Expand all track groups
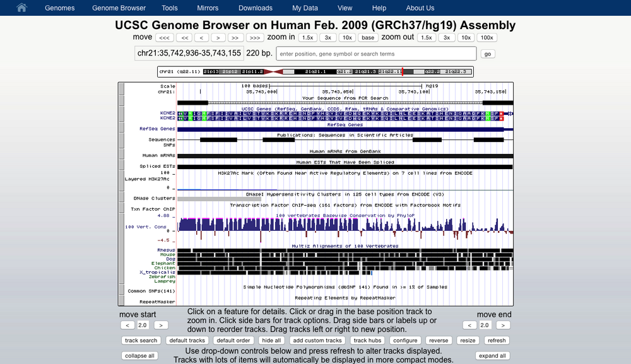631x364 pixels. coord(493,356)
